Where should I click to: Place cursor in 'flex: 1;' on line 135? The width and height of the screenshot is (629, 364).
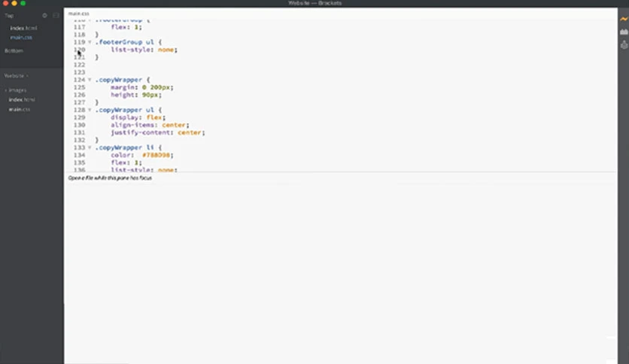126,162
